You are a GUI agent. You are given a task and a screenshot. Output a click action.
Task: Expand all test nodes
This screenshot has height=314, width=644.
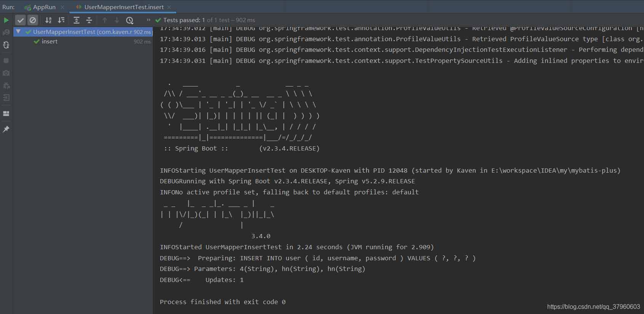76,20
